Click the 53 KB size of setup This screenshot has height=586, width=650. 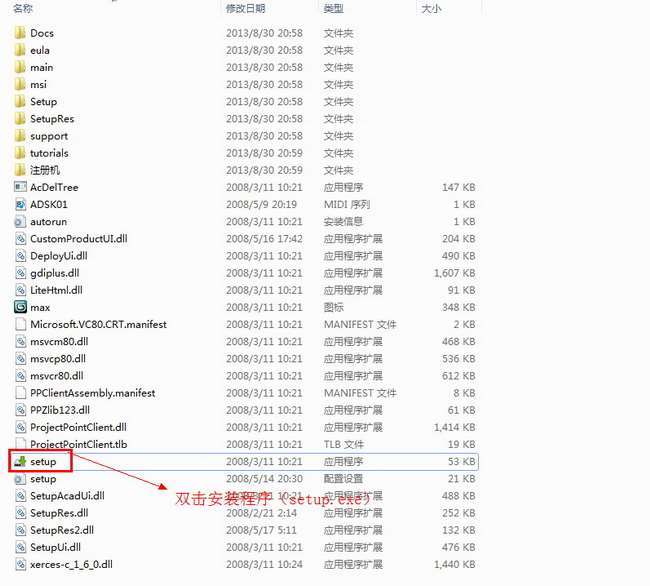pos(461,461)
